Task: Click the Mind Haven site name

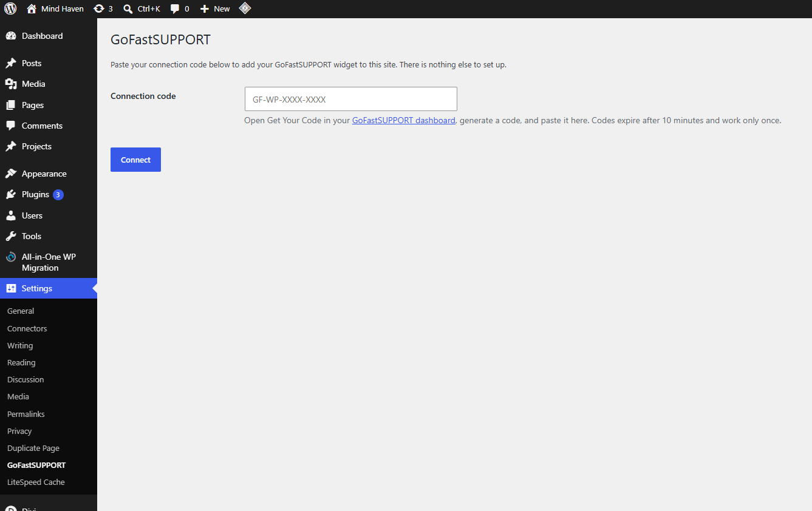Action: click(x=63, y=9)
